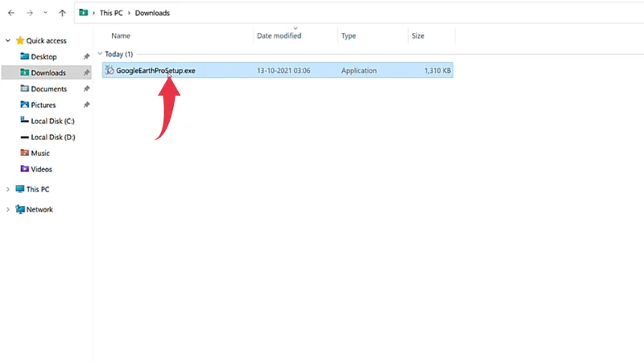Click the Pictures folder icon in sidebar
644x362 pixels.
(x=24, y=105)
